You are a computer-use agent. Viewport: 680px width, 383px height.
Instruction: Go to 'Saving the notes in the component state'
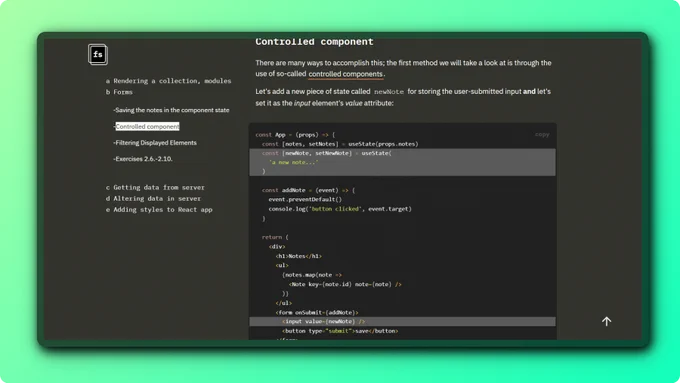[x=171, y=110]
